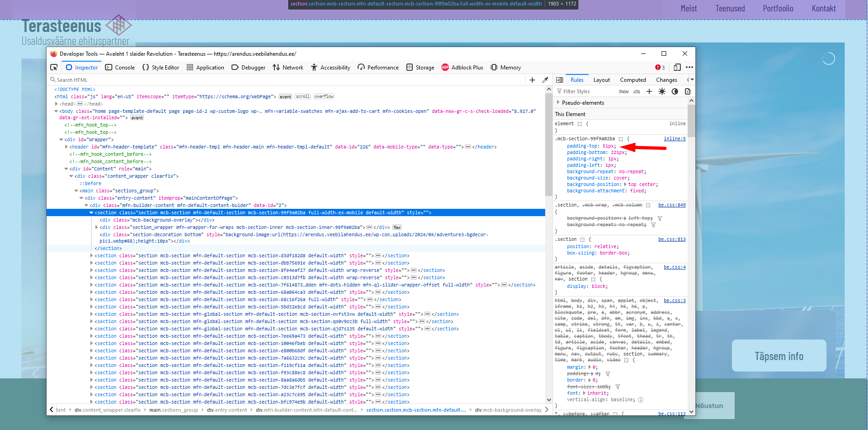Click the overflow badge on html element
The height and width of the screenshot is (430, 868).
[324, 96]
